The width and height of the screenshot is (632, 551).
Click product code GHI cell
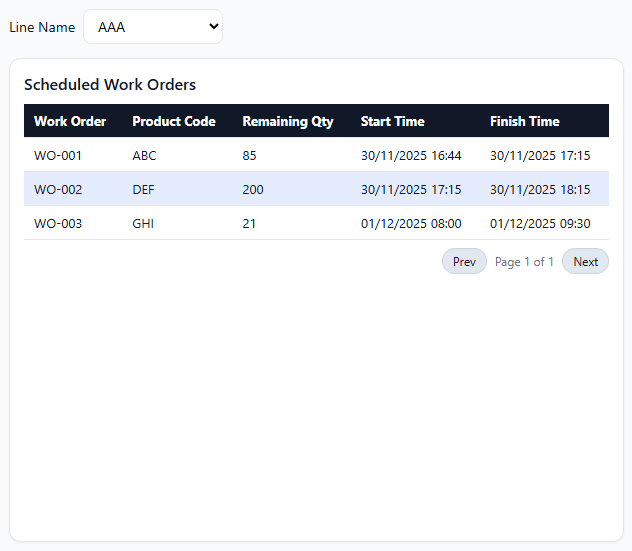(x=143, y=224)
